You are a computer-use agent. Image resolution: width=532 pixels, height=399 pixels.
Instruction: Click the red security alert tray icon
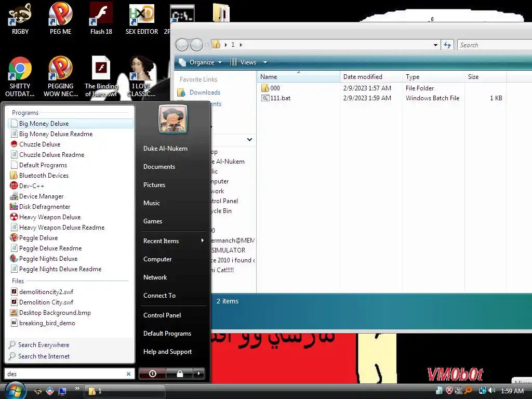pos(449,391)
